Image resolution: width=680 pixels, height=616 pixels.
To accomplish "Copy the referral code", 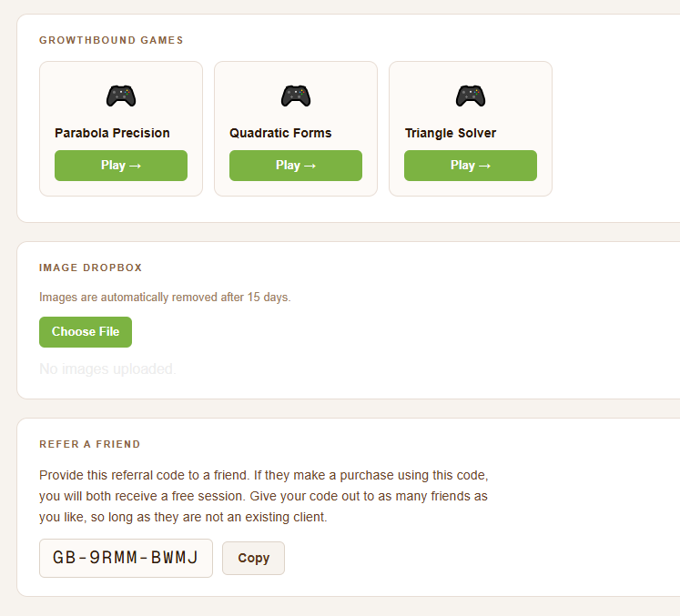I will tap(254, 559).
